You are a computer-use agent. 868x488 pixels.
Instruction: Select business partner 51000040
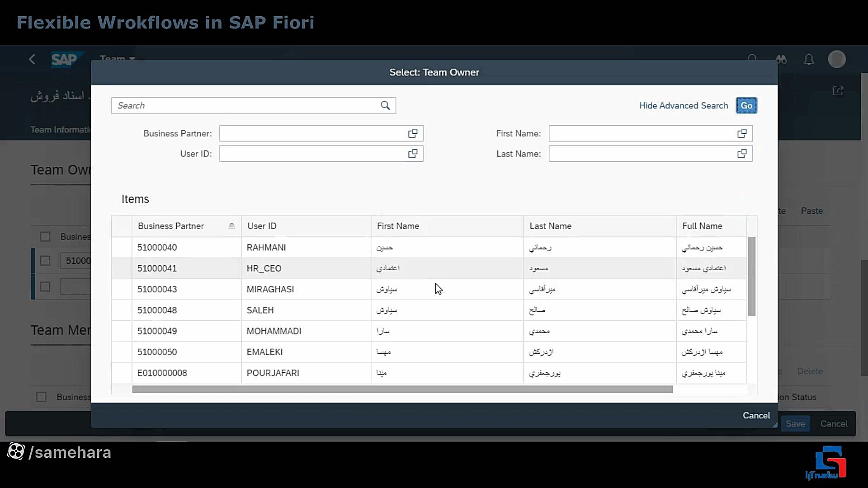[x=157, y=248]
